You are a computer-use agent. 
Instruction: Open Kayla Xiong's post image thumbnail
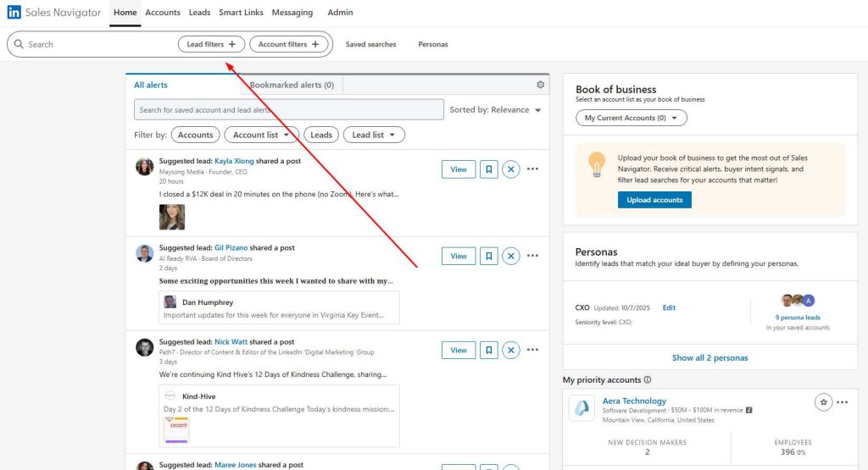coord(172,218)
